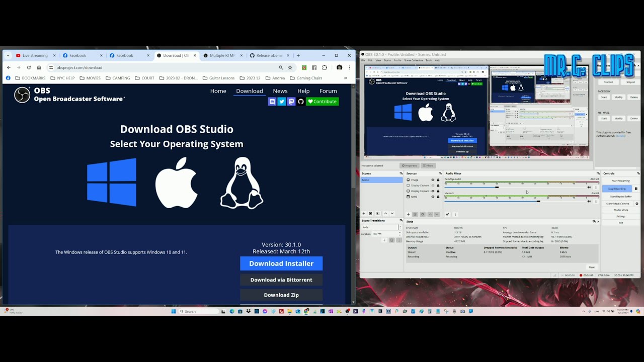Open Chrome extensions puzzle icon

point(325,67)
